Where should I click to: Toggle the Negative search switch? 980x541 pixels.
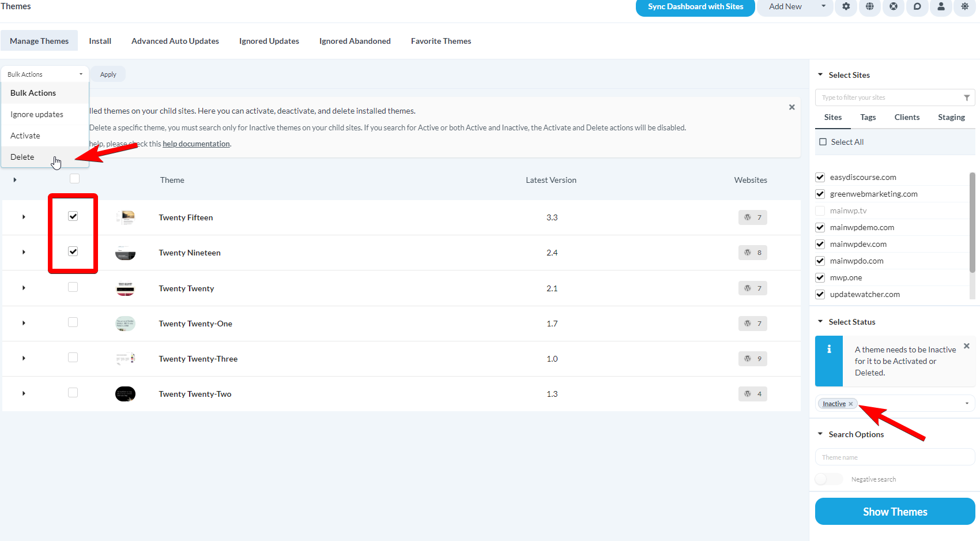[x=828, y=479]
